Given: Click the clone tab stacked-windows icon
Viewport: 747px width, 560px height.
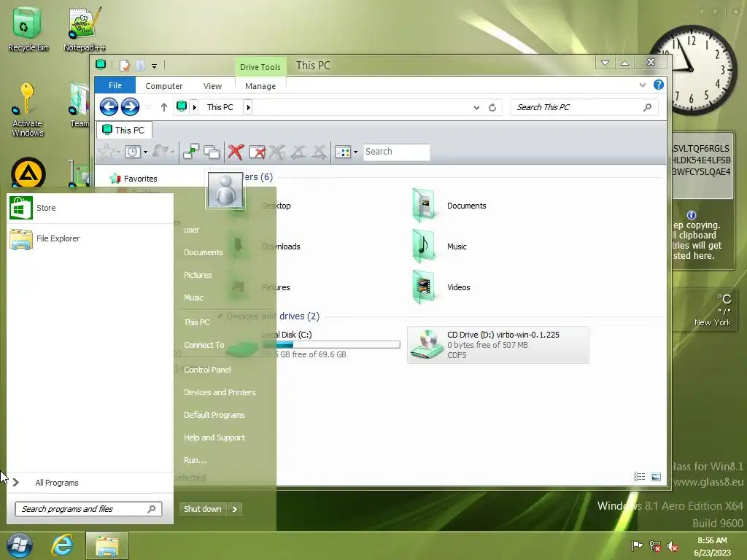Looking at the screenshot, I should [212, 152].
